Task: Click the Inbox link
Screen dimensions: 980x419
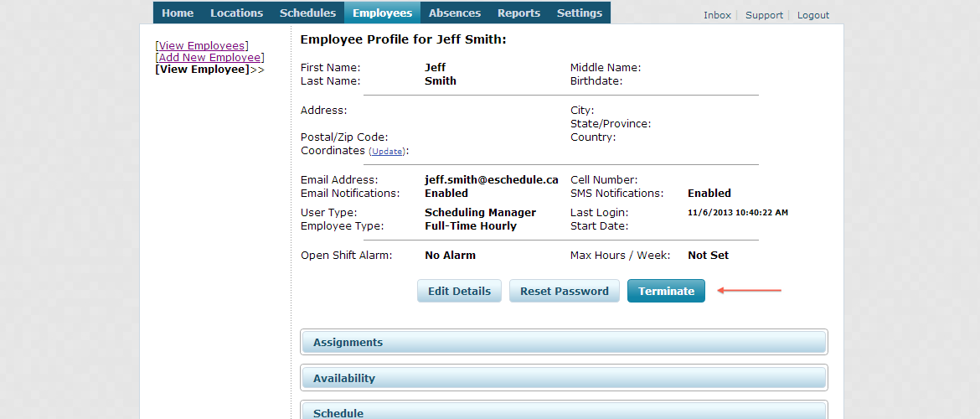Action: 717,15
